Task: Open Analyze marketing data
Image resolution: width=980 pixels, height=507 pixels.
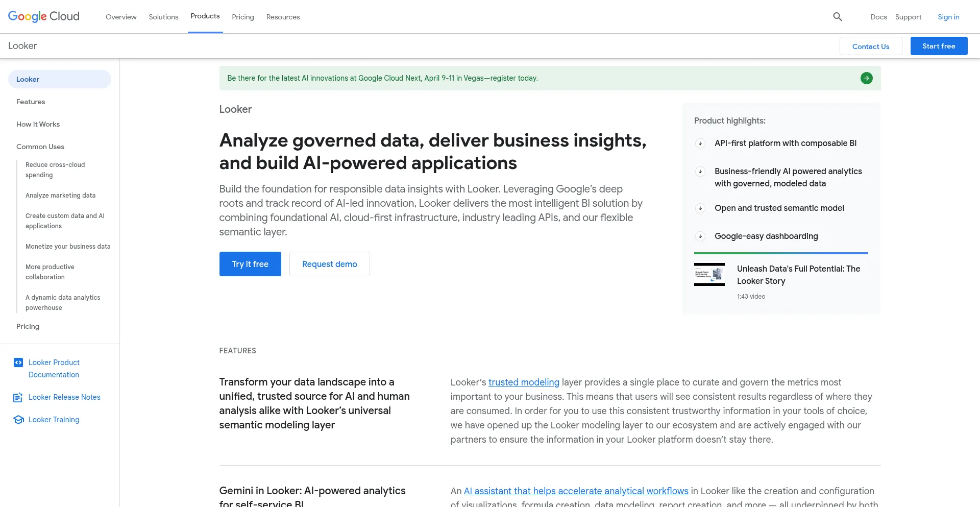Action: [x=60, y=196]
